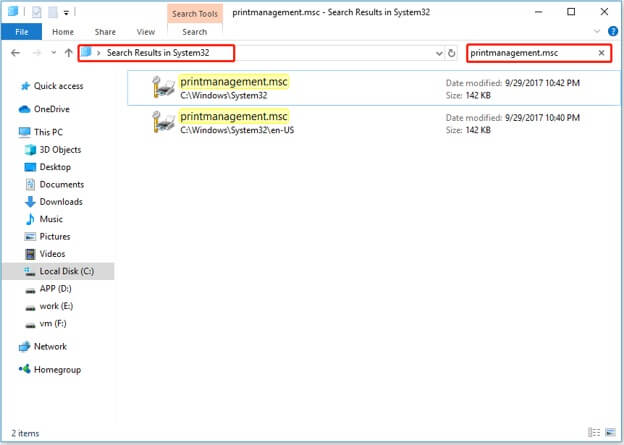Click the Pictures folder icon

coord(30,236)
